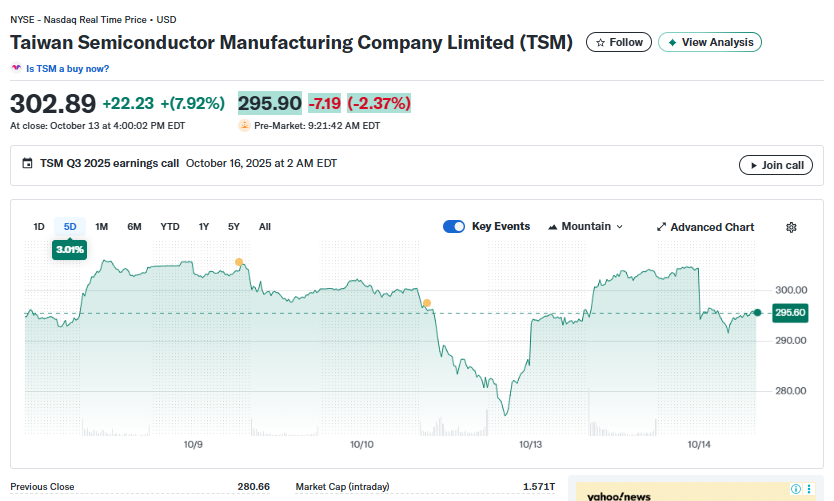Select the YTD time range
Image resolution: width=834 pixels, height=501 pixels.
coord(170,226)
